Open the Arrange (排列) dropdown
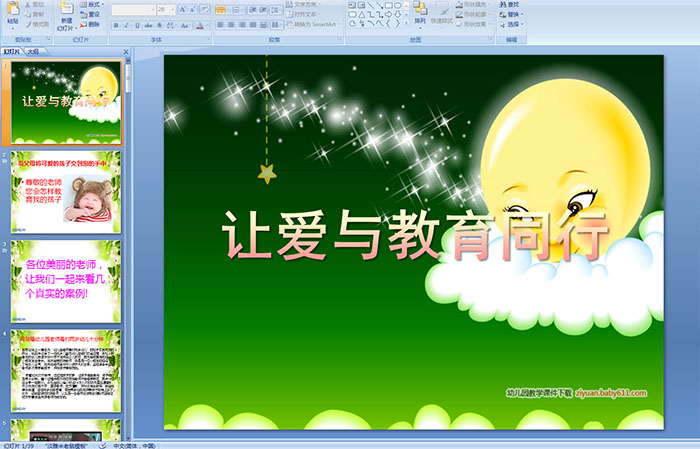Screen dimensions: 700x449 click(x=420, y=13)
